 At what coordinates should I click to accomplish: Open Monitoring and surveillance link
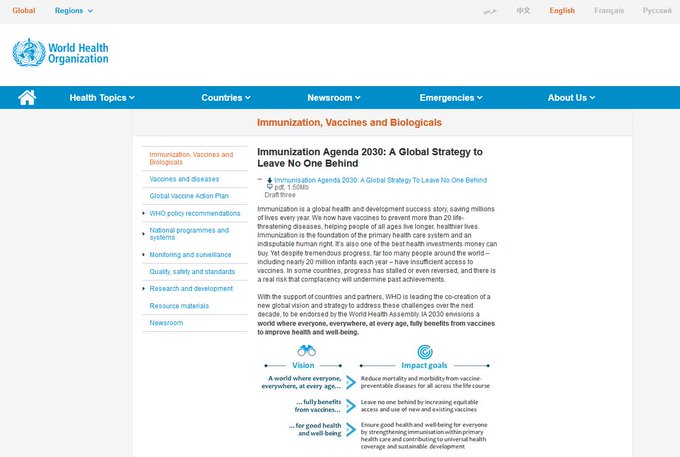pos(190,255)
